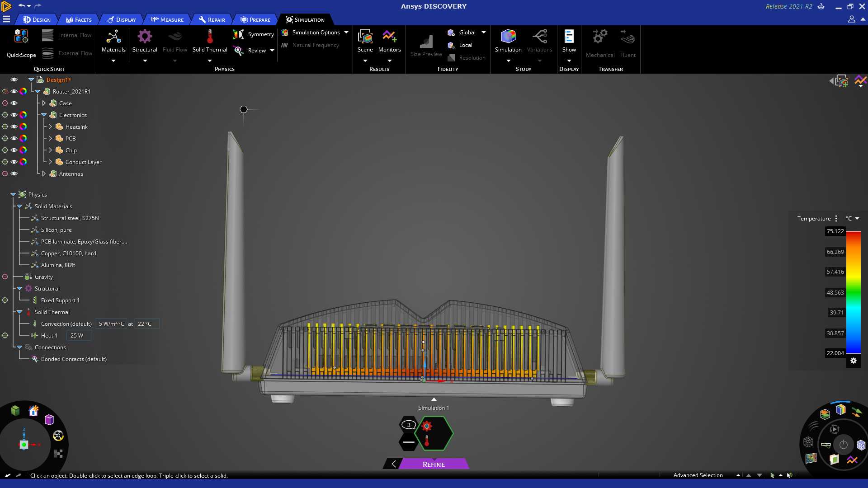This screenshot has width=868, height=488.
Task: Select the Bonded Contacts (default) item
Action: point(74,359)
